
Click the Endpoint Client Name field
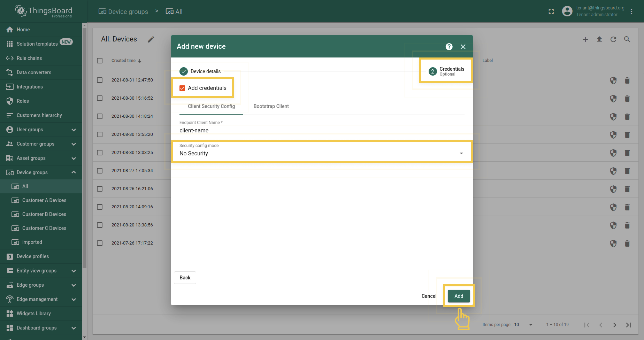click(322, 131)
